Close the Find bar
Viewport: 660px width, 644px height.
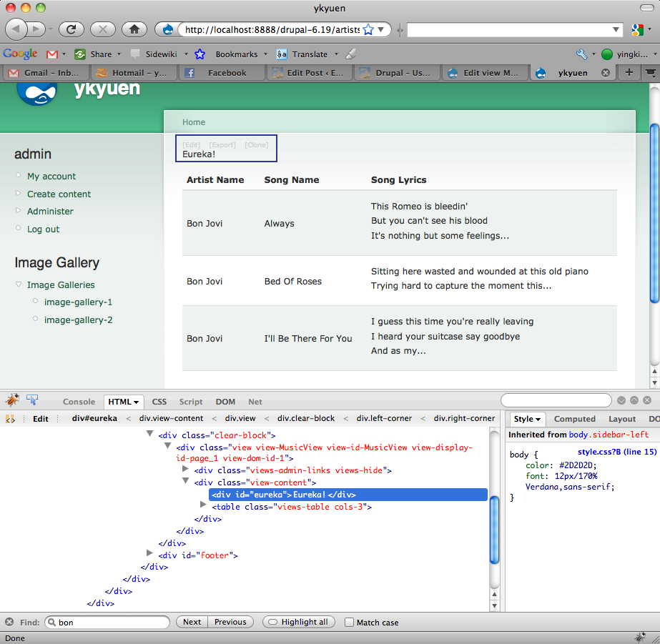click(9, 622)
